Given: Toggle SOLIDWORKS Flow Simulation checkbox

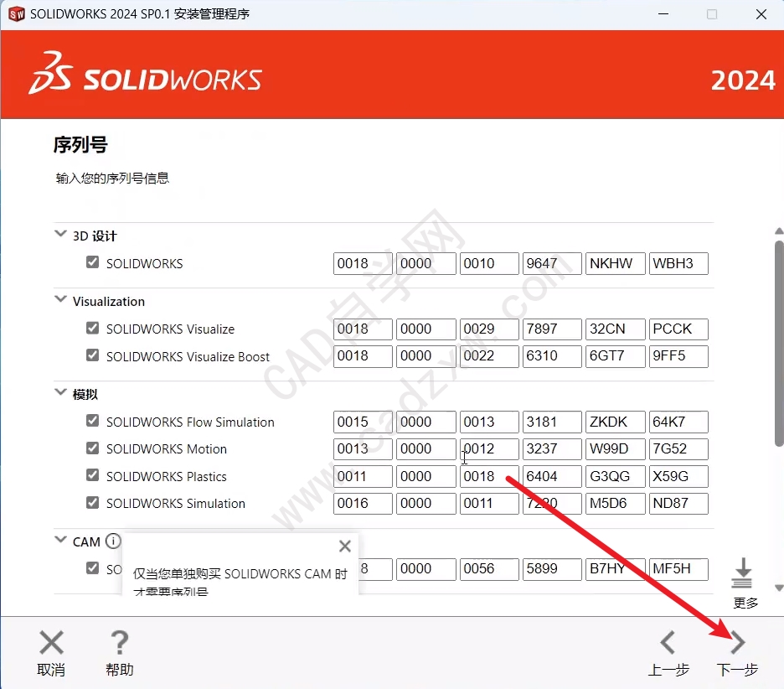Looking at the screenshot, I should (x=92, y=421).
